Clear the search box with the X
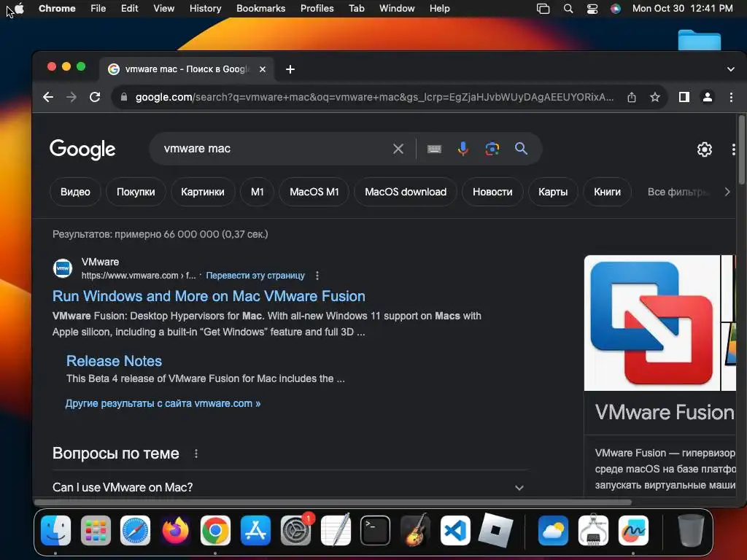This screenshot has height=560, width=747. click(398, 149)
